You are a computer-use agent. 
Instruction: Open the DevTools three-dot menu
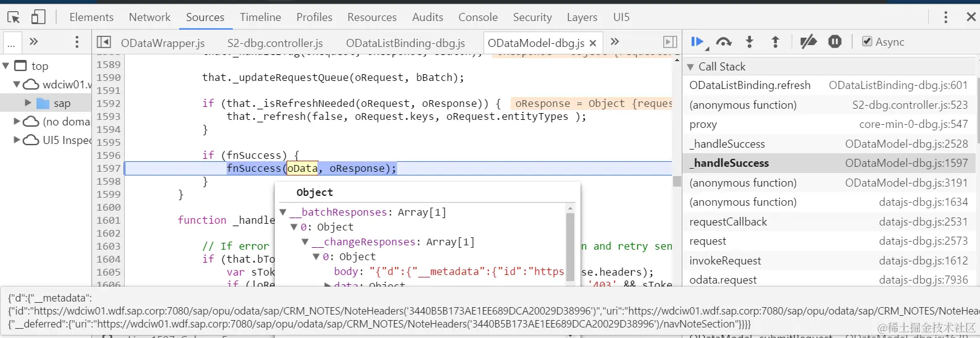click(945, 17)
